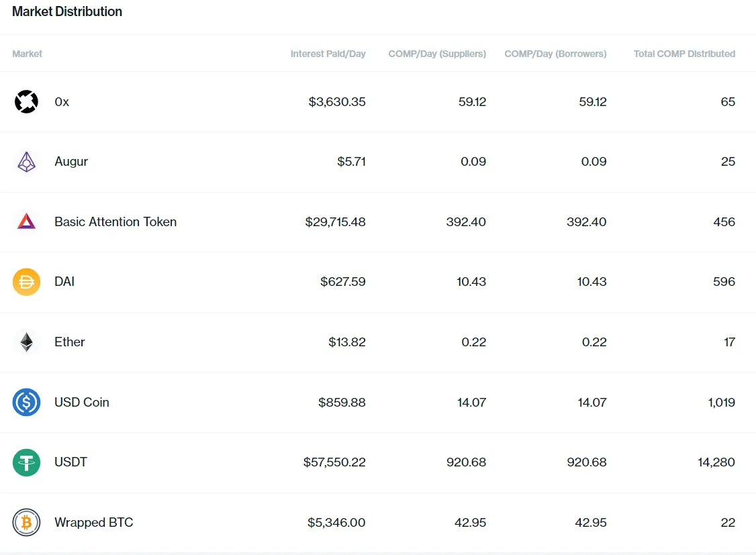Click BAT suppliers COMP/Day value 392.40
Screen dimensions: 756x555
(x=466, y=221)
